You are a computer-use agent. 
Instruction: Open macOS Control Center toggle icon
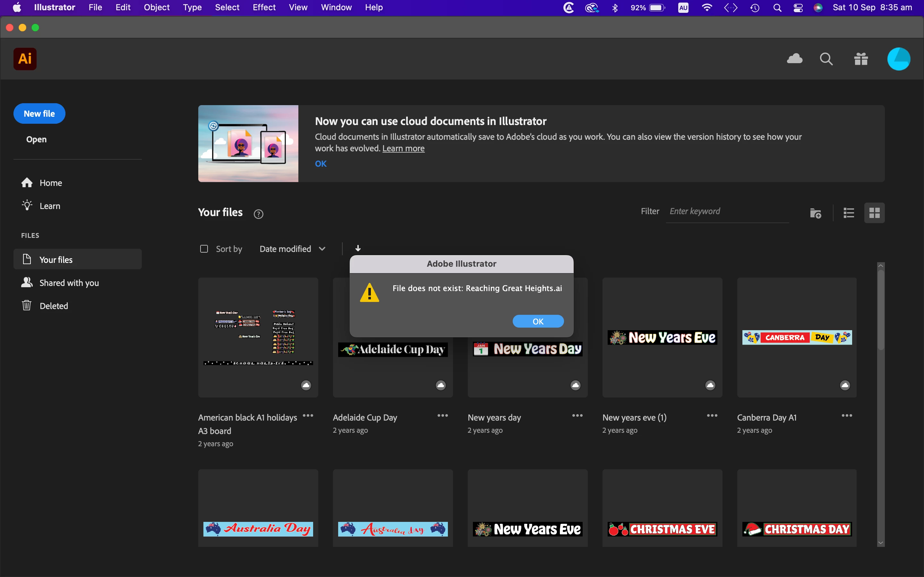pos(798,8)
